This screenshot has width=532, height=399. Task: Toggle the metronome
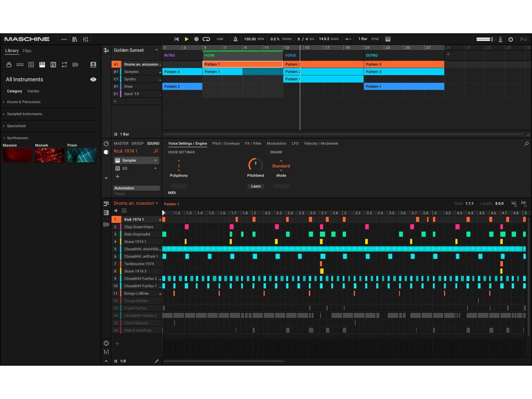pyautogui.click(x=235, y=39)
